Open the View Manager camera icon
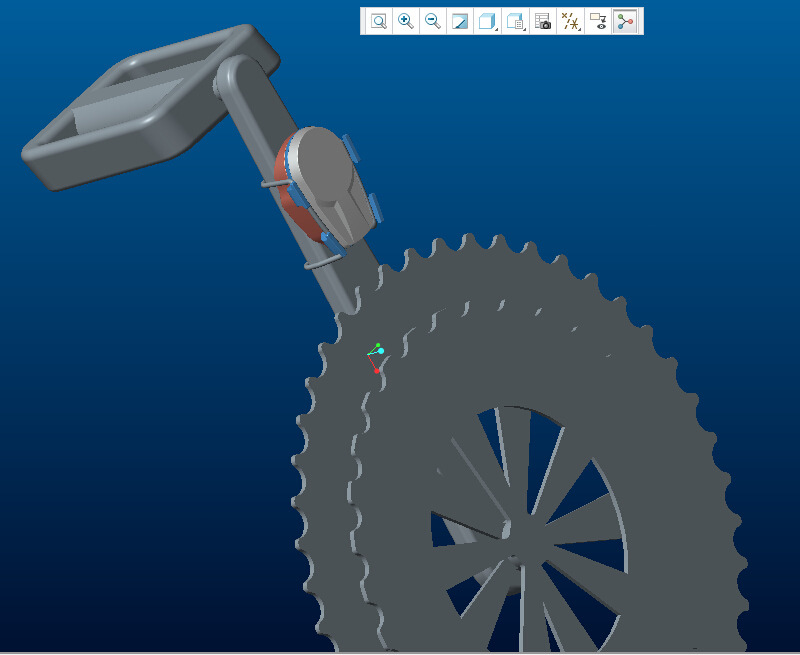Image resolution: width=800 pixels, height=655 pixels. point(543,21)
